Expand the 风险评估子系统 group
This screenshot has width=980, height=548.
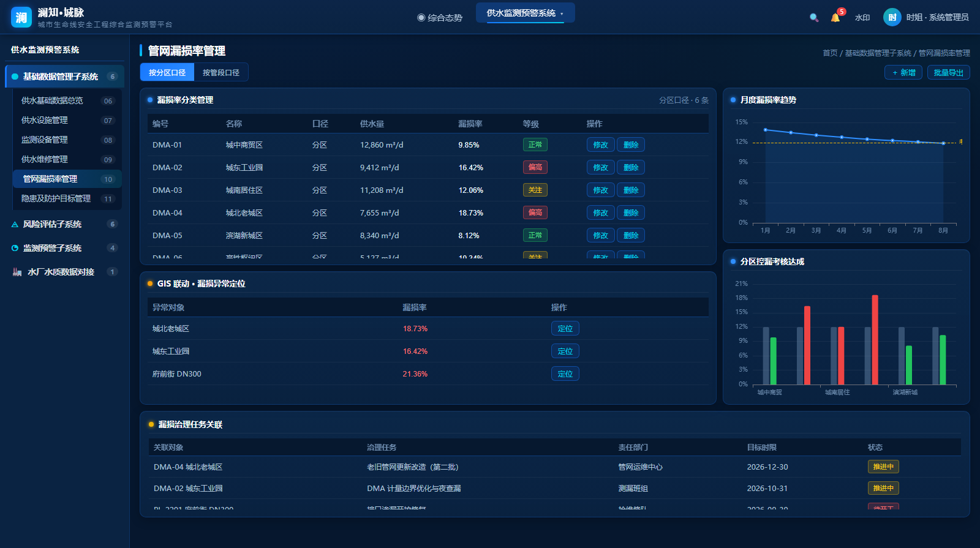tap(65, 224)
